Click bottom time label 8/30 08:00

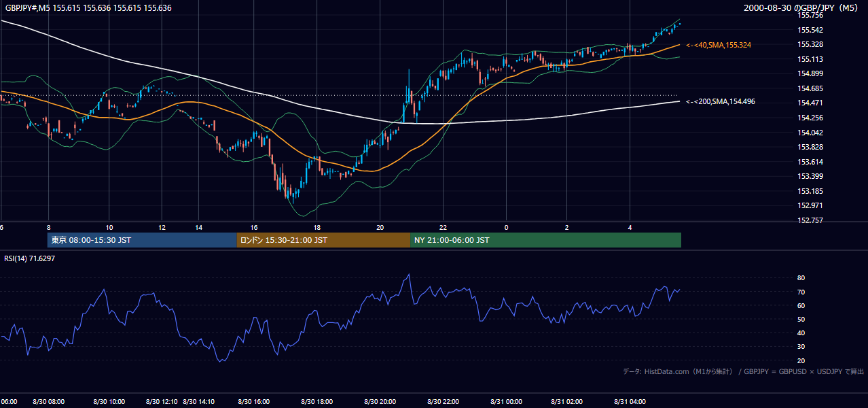point(48,402)
